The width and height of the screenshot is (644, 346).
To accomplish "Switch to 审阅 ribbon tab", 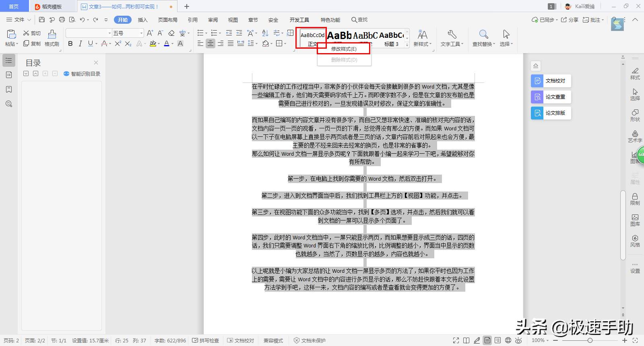I will [x=213, y=20].
